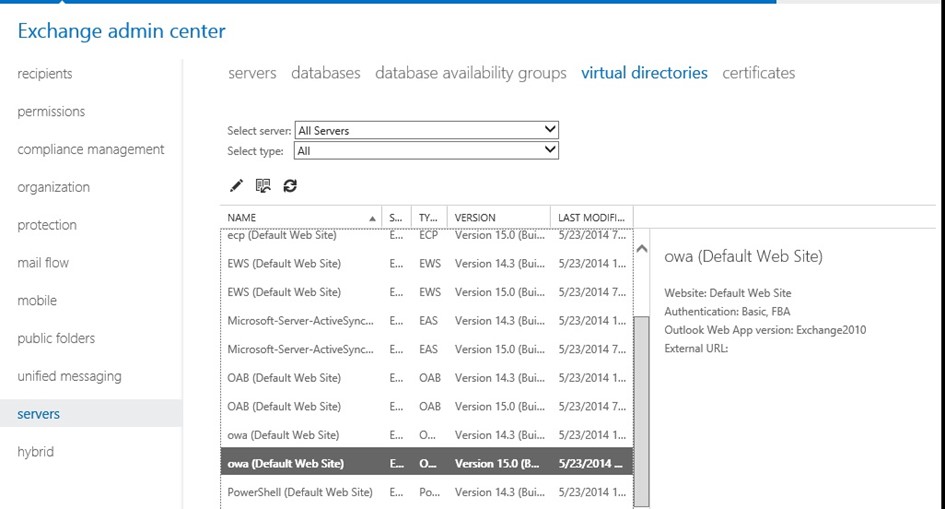The image size is (945, 509).
Task: Click Exchange admin center title
Action: 121,31
